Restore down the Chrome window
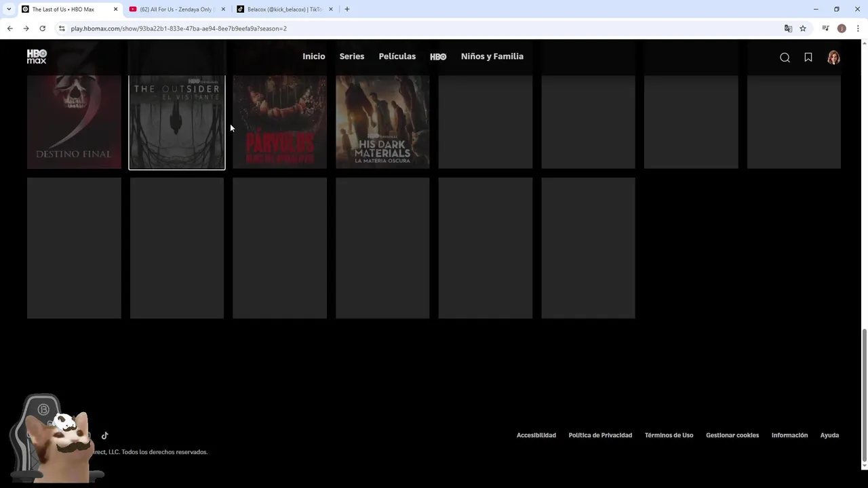Viewport: 868px width, 488px height. (837, 9)
